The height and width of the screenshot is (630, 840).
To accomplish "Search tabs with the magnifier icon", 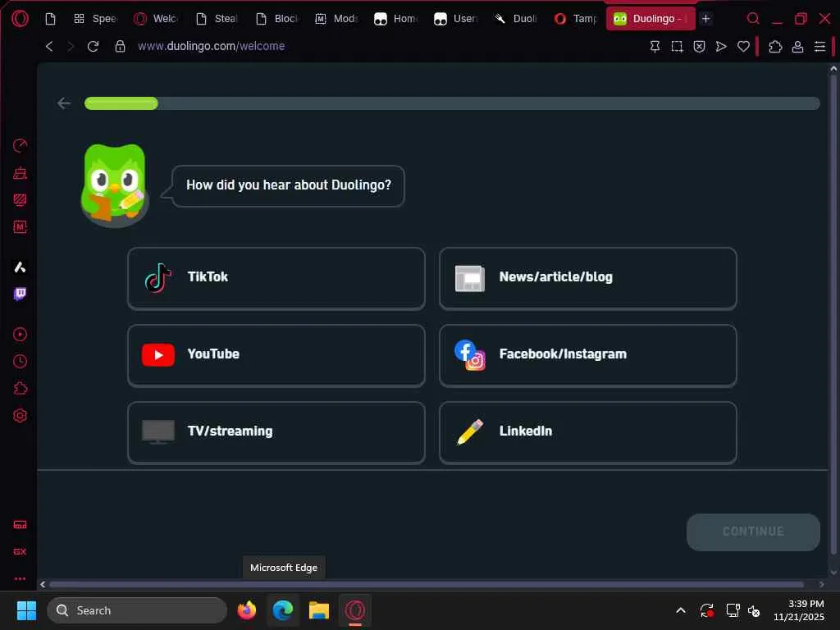I will (x=753, y=19).
